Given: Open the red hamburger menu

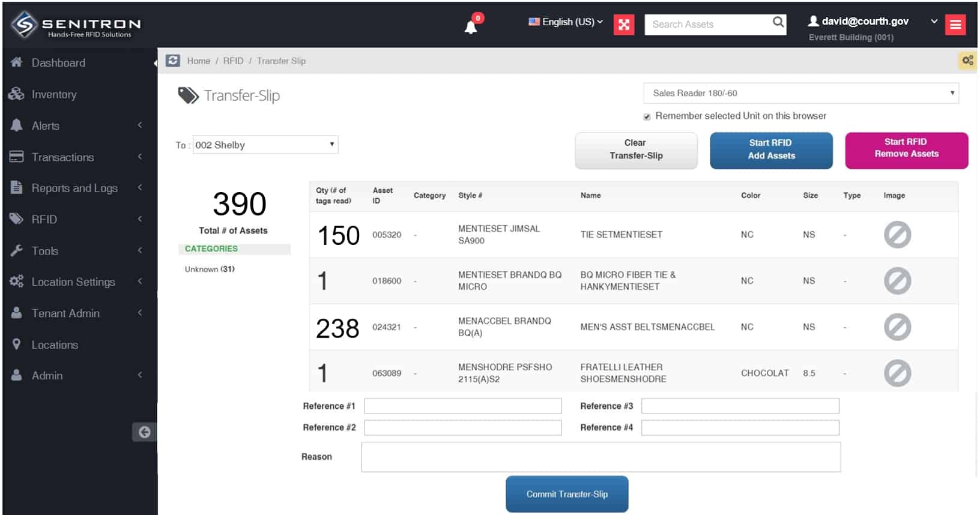Looking at the screenshot, I should pos(955,25).
